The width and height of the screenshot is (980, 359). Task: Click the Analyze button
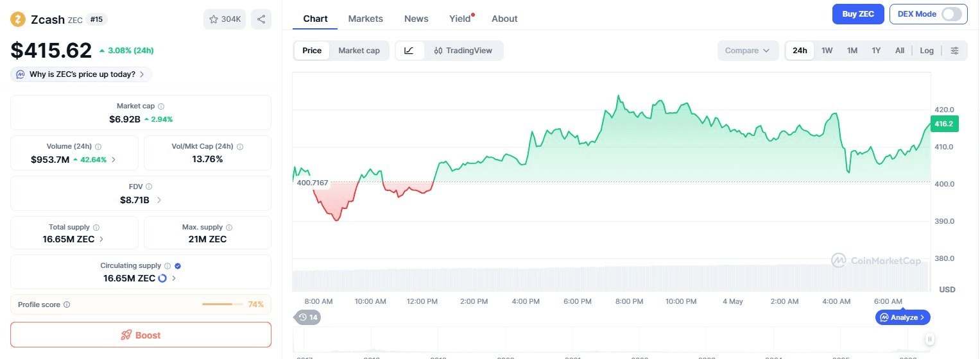[902, 317]
